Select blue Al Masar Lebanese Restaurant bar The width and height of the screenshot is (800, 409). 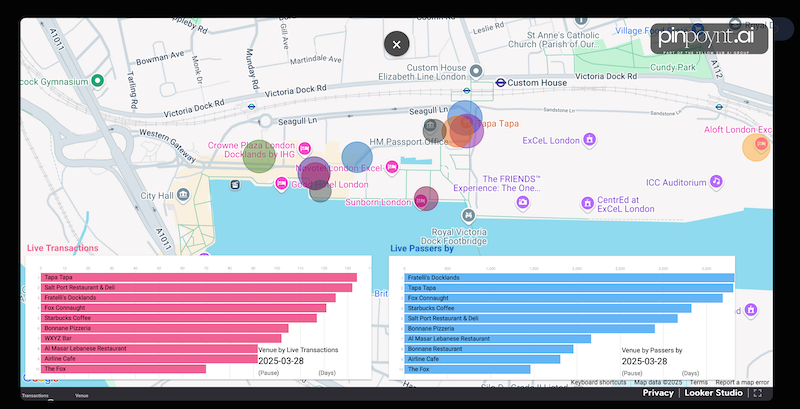[x=497, y=339]
